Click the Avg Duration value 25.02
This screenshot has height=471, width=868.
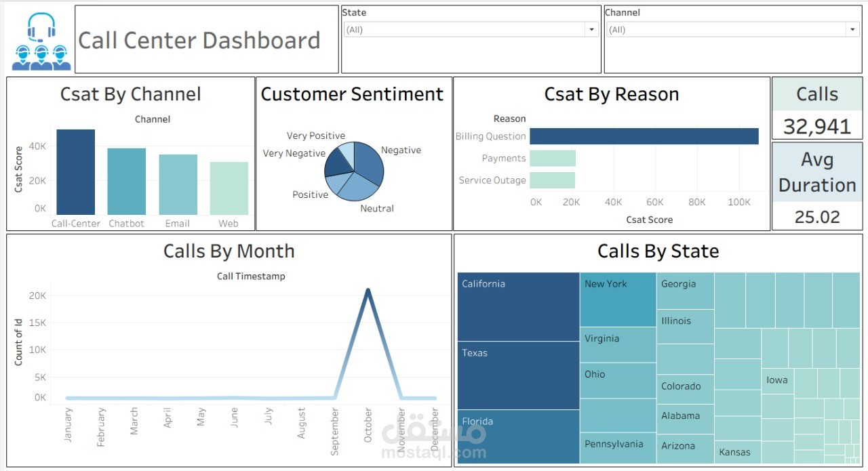817,217
